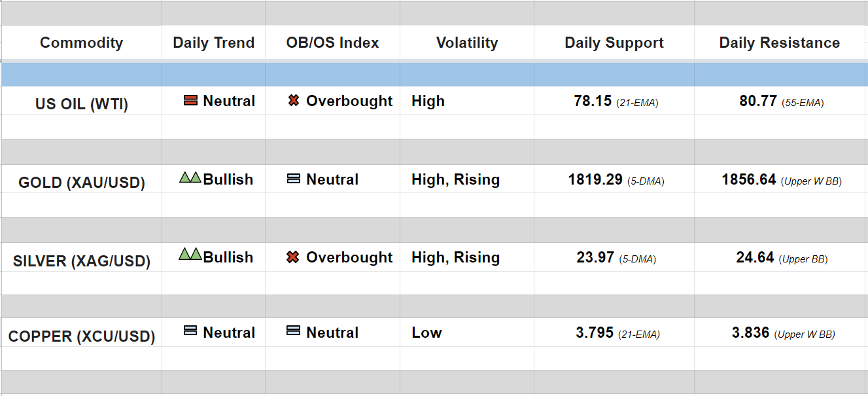
Task: Click the blue highlighted row below headers
Action: coord(434,75)
